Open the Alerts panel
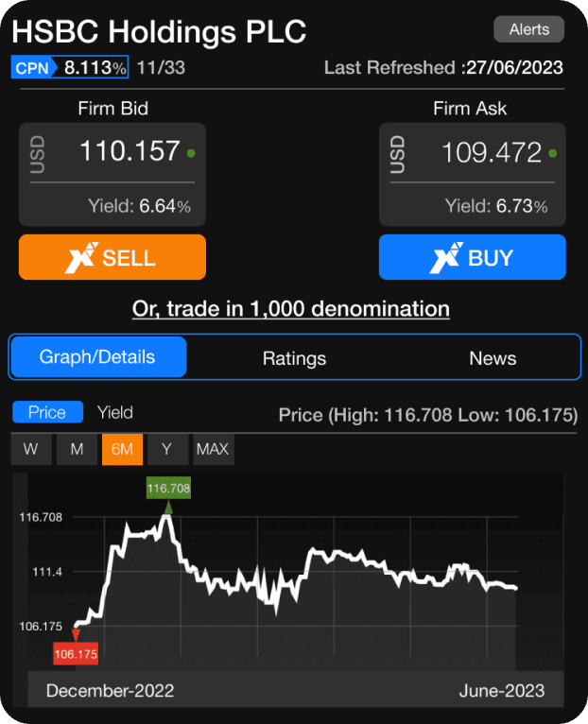Screen dimensions: 588x724 click(x=528, y=29)
